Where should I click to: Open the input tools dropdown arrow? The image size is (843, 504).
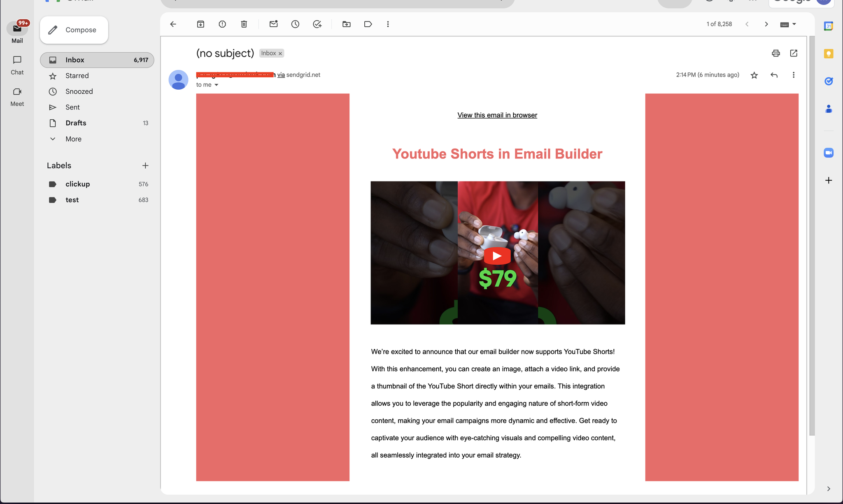click(x=794, y=24)
